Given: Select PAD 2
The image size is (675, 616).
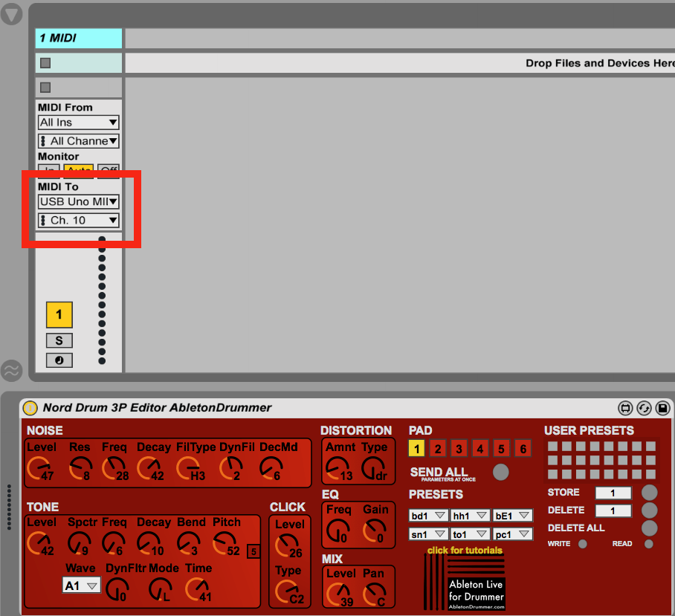Looking at the screenshot, I should coord(438,449).
